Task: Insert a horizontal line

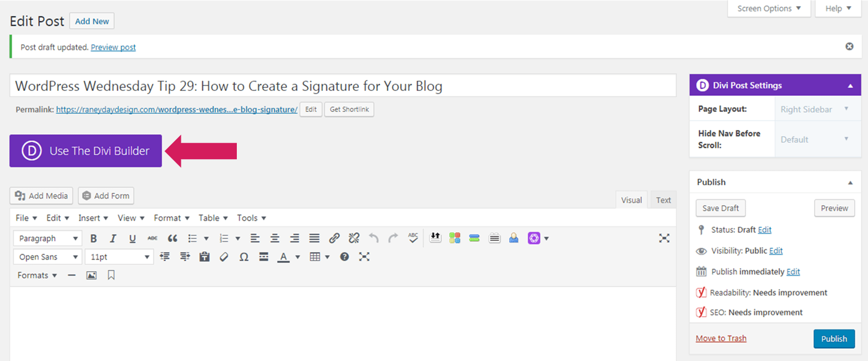Action: point(72,275)
